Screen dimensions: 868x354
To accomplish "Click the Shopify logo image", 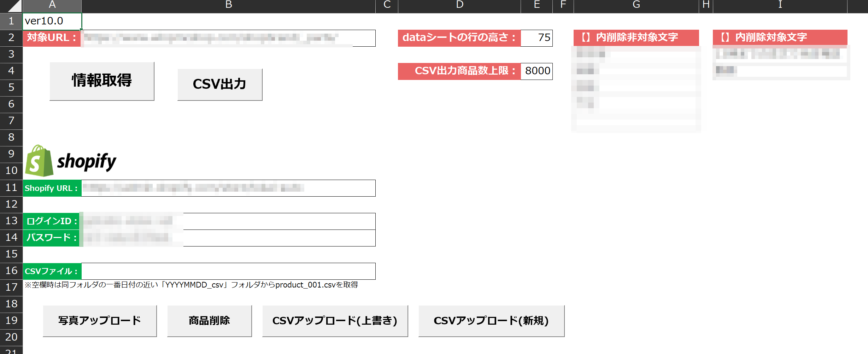I will 71,161.
